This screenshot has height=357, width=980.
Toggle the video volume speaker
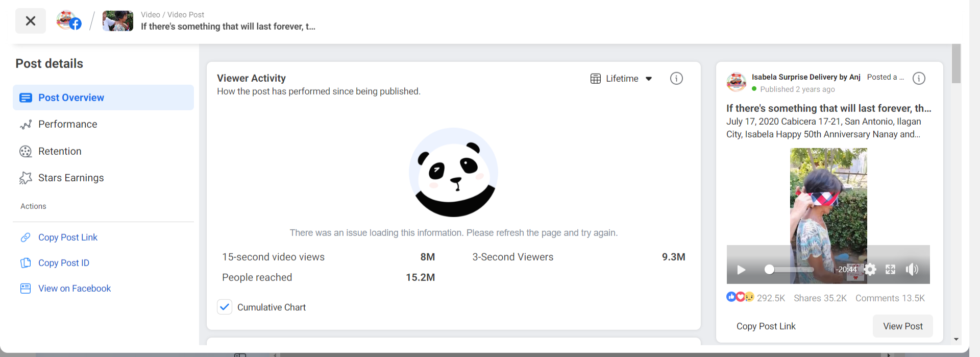[912, 270]
